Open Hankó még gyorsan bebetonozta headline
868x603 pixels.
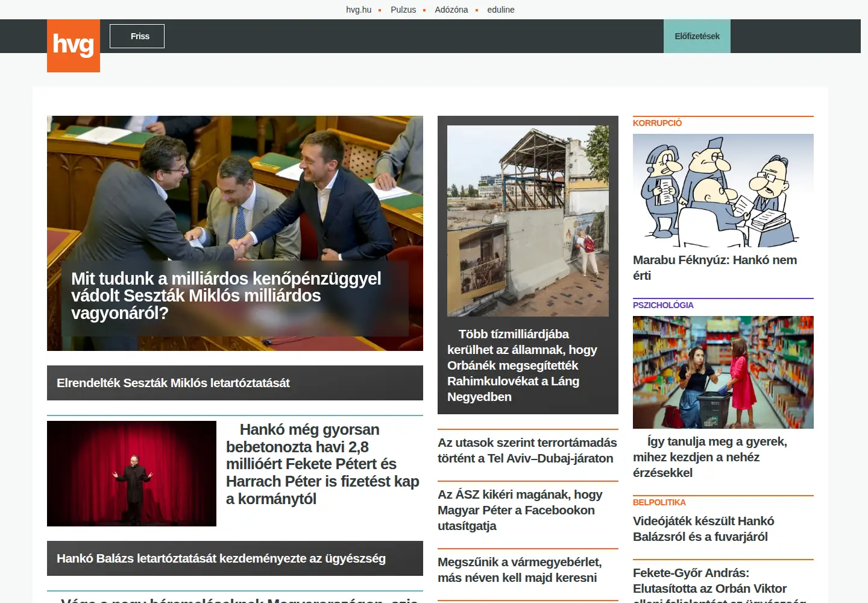(322, 464)
